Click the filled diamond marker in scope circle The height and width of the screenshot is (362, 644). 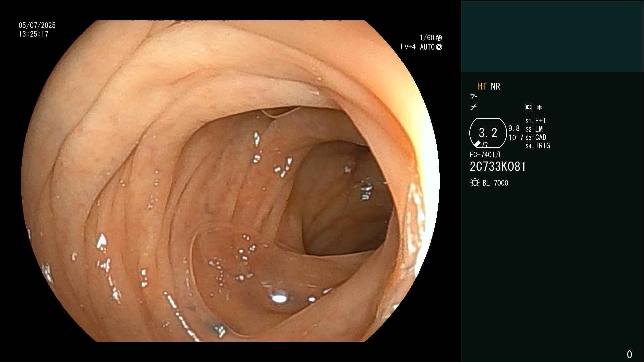pyautogui.click(x=477, y=144)
